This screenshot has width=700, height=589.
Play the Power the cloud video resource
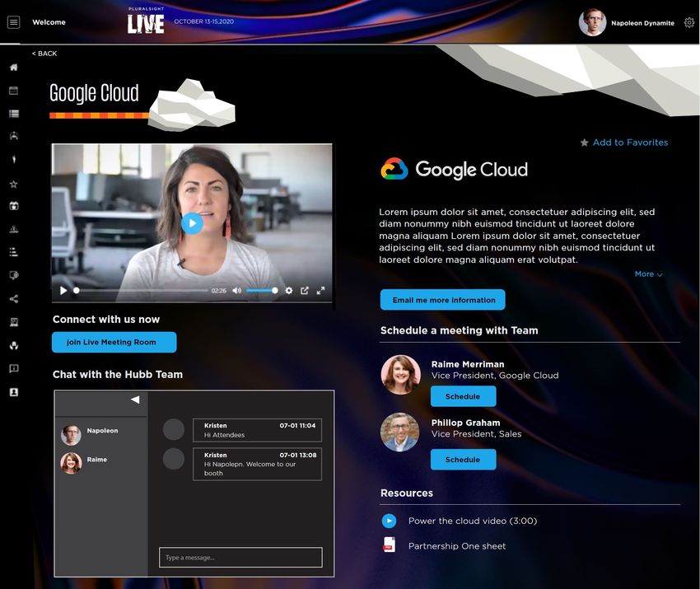[389, 521]
